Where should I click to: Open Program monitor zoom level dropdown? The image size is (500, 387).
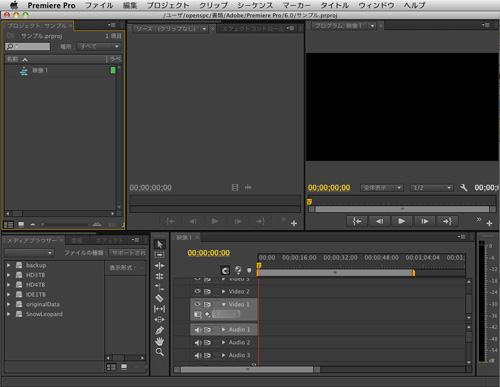(382, 188)
